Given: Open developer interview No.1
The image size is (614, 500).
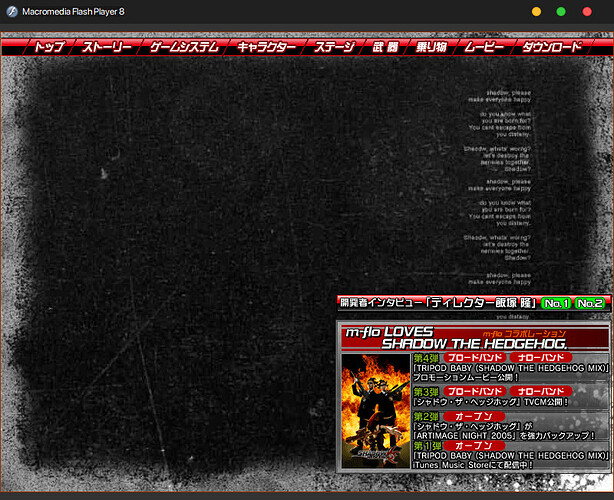Looking at the screenshot, I should [x=556, y=303].
